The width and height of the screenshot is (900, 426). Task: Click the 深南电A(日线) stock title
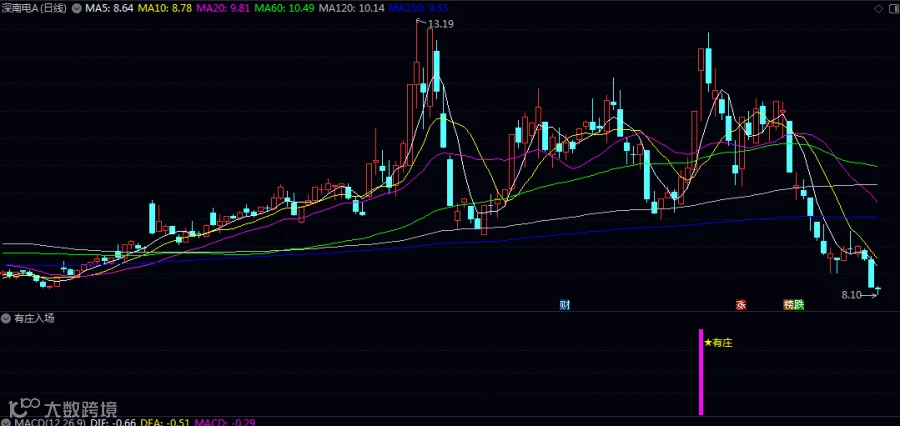click(x=34, y=9)
